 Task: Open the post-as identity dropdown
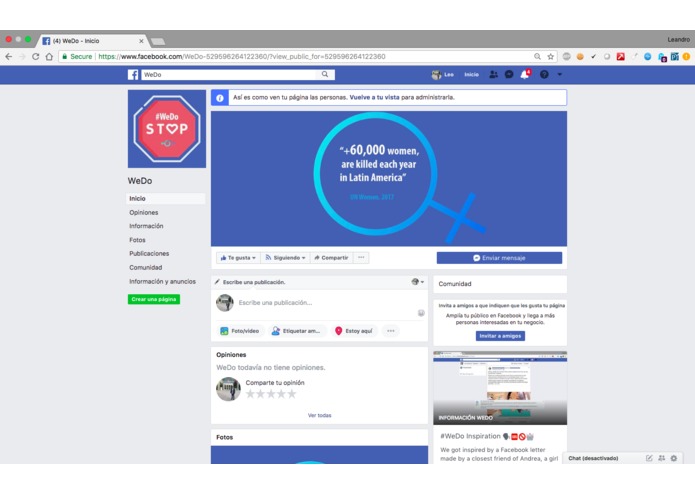point(418,282)
